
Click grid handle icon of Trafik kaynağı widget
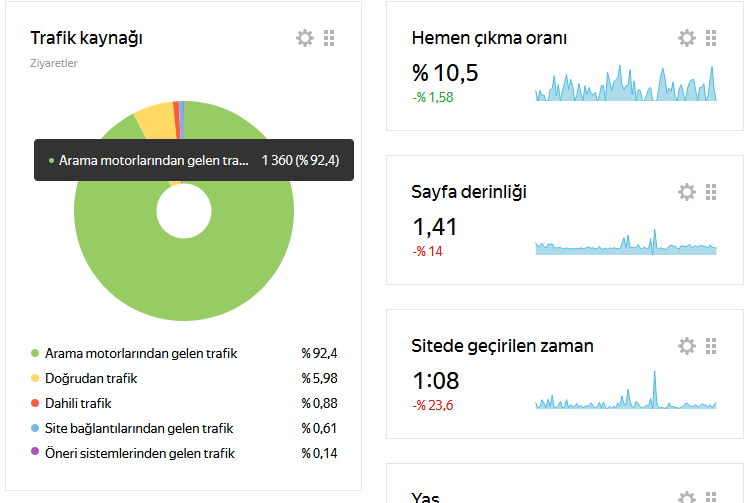329,38
